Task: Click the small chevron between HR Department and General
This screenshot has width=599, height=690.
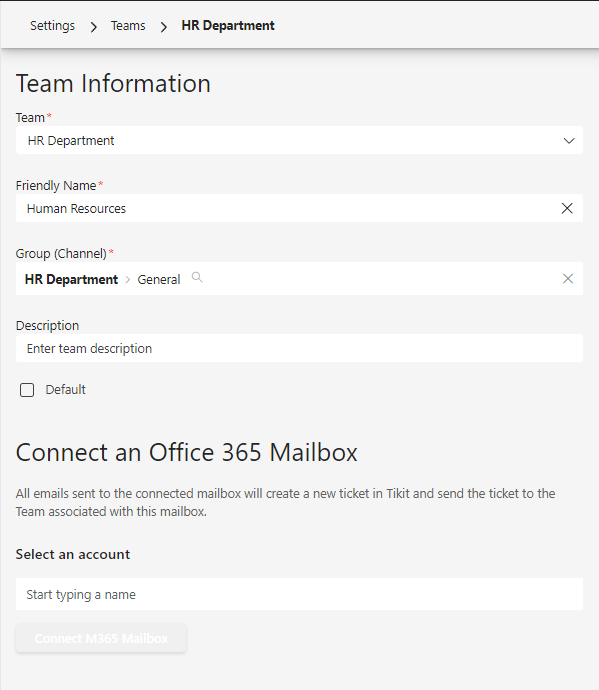Action: (x=128, y=279)
